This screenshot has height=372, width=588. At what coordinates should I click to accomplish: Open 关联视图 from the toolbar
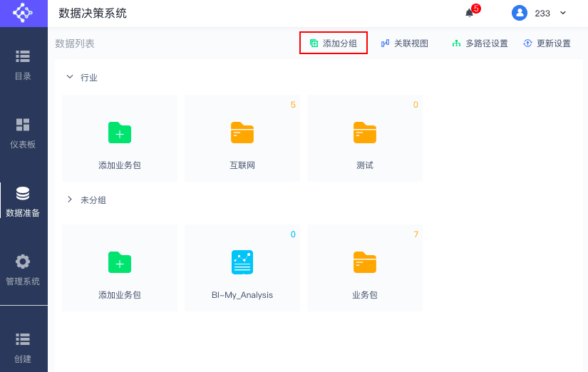pos(405,43)
